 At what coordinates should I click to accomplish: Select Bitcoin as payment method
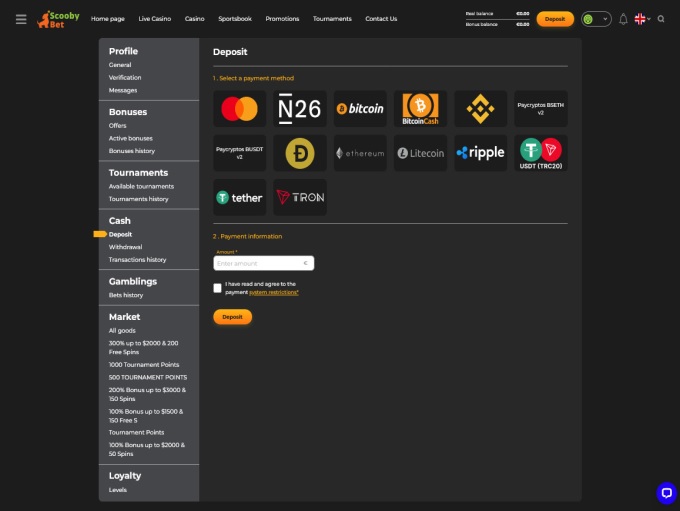point(360,109)
